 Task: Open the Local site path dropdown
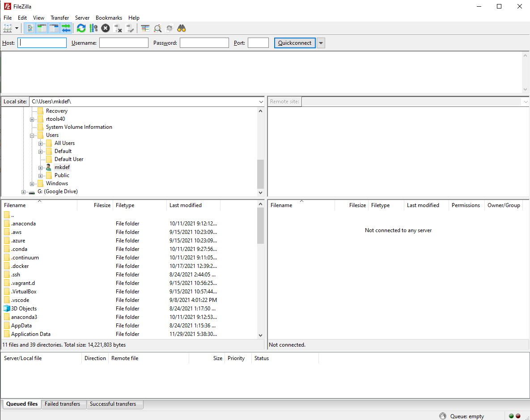(x=261, y=102)
